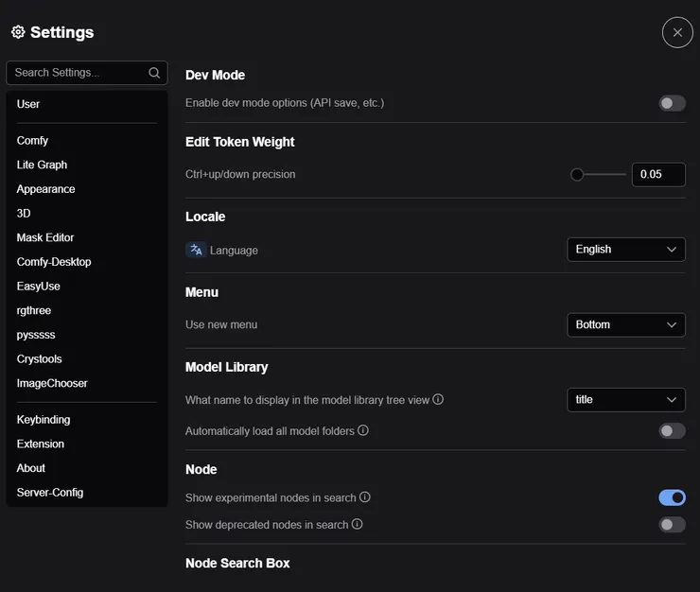Screen dimensions: 700x592
Task: Click info icon beside deprecated nodes setting
Action: pyautogui.click(x=358, y=524)
